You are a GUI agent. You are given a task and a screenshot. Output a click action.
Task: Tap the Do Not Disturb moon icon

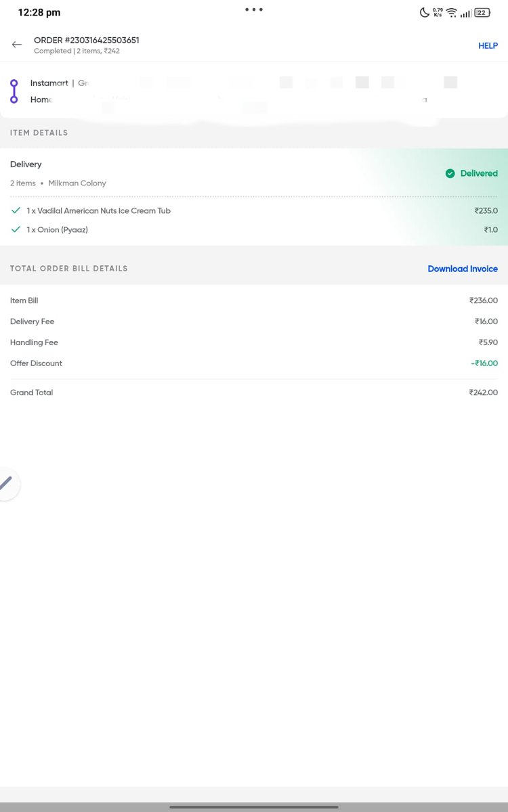click(424, 12)
